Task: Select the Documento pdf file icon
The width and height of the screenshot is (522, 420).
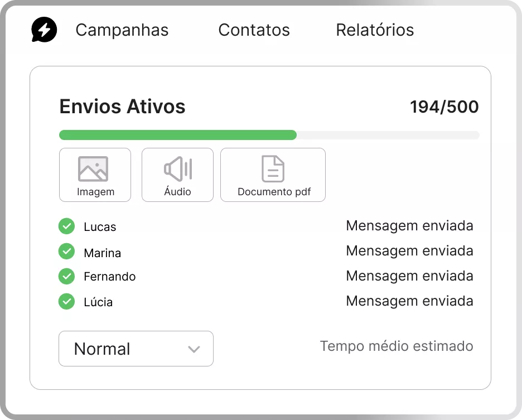Action: click(273, 168)
